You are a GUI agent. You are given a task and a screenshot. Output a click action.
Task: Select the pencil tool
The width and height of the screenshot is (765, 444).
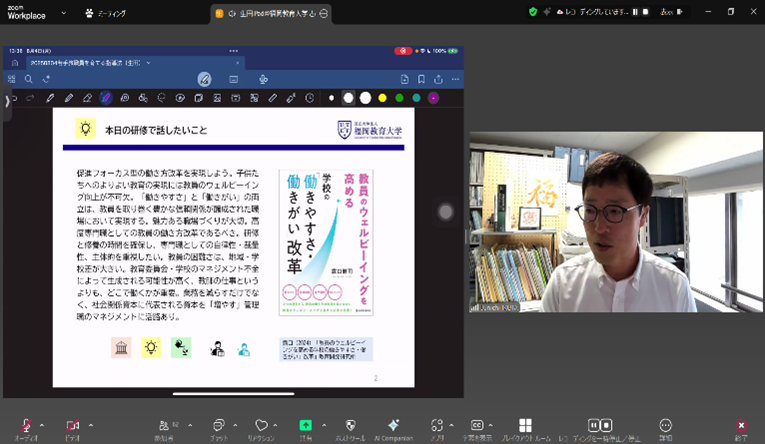click(69, 98)
